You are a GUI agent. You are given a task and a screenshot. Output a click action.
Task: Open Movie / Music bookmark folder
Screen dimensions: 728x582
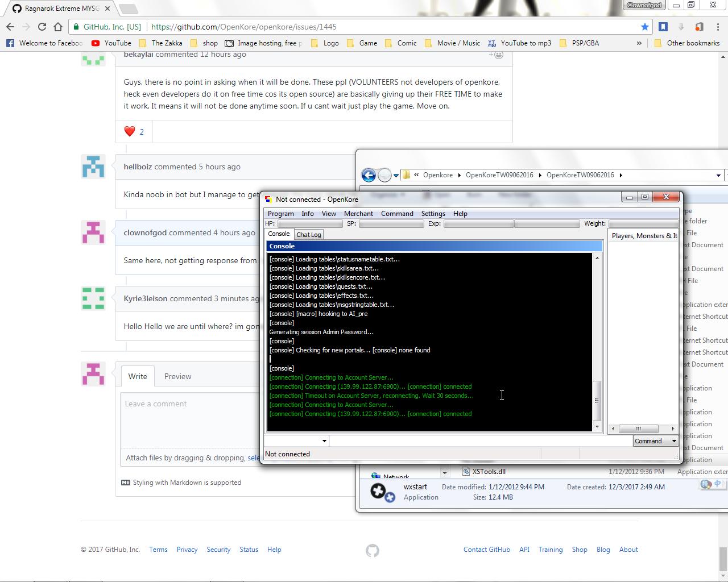[x=452, y=43]
